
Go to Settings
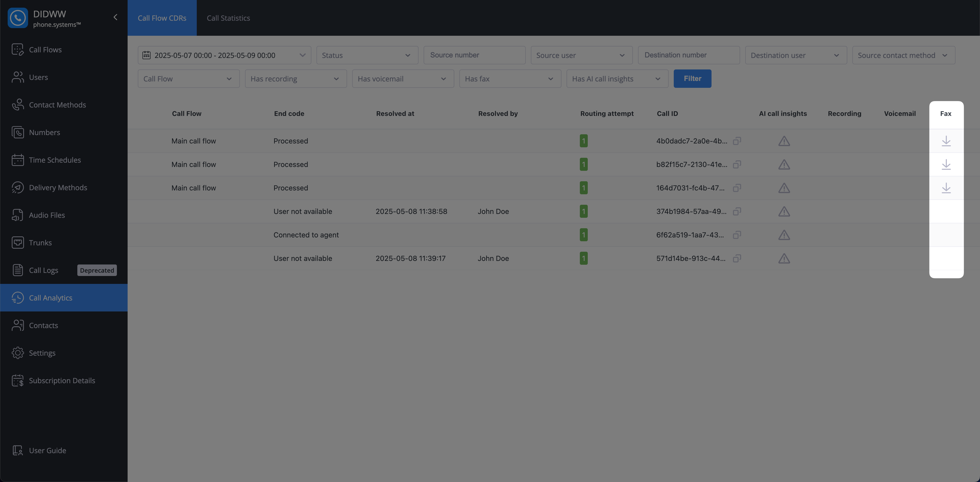(x=64, y=353)
